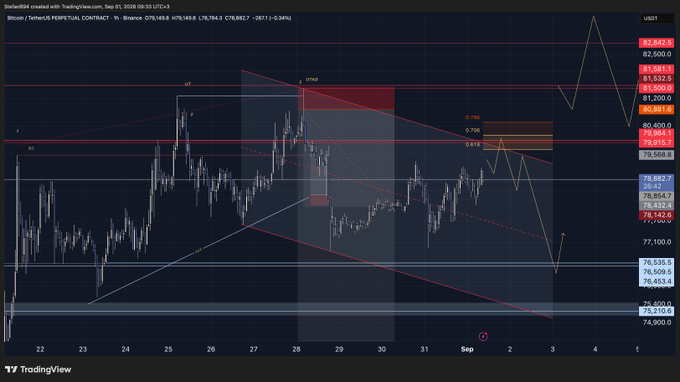The height and width of the screenshot is (382, 680).
Task: Click date 31 on the time axis
Action: coord(424,349)
